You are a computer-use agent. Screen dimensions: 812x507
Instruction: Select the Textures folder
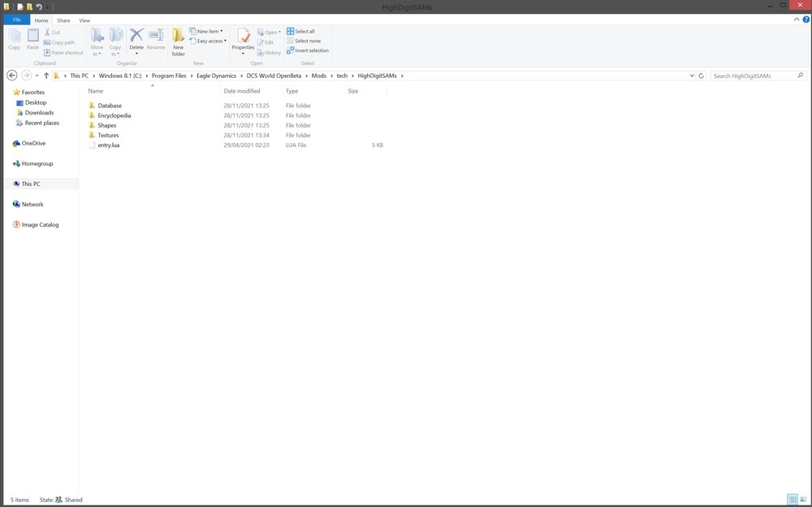(108, 136)
